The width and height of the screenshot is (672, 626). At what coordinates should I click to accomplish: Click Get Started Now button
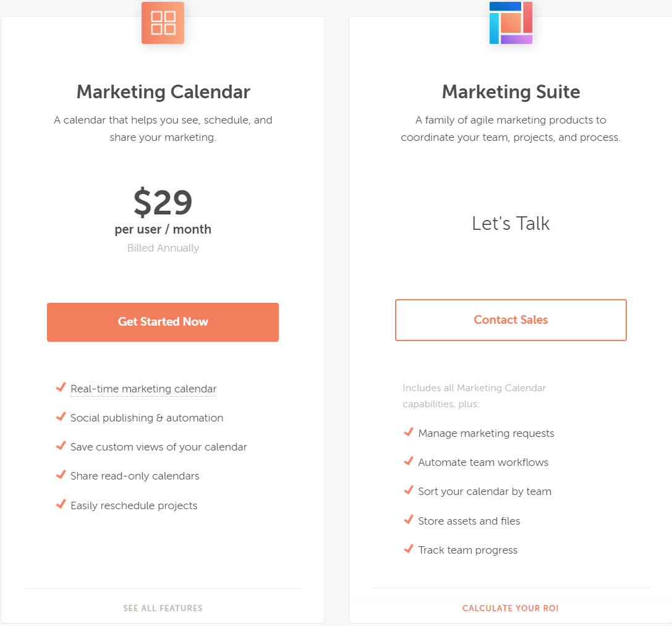[x=163, y=322]
